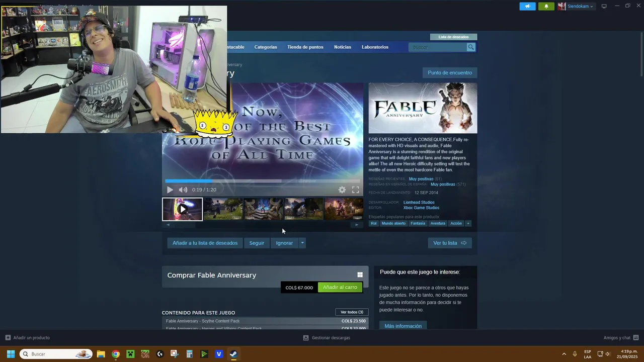Click the Lista de deseados button
644x362 pixels.
click(453, 37)
